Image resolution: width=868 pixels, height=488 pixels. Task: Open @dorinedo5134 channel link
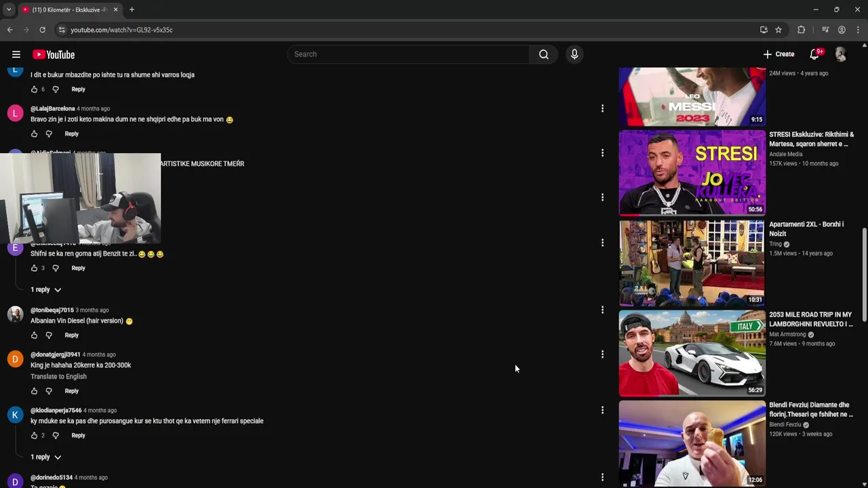pyautogui.click(x=51, y=477)
